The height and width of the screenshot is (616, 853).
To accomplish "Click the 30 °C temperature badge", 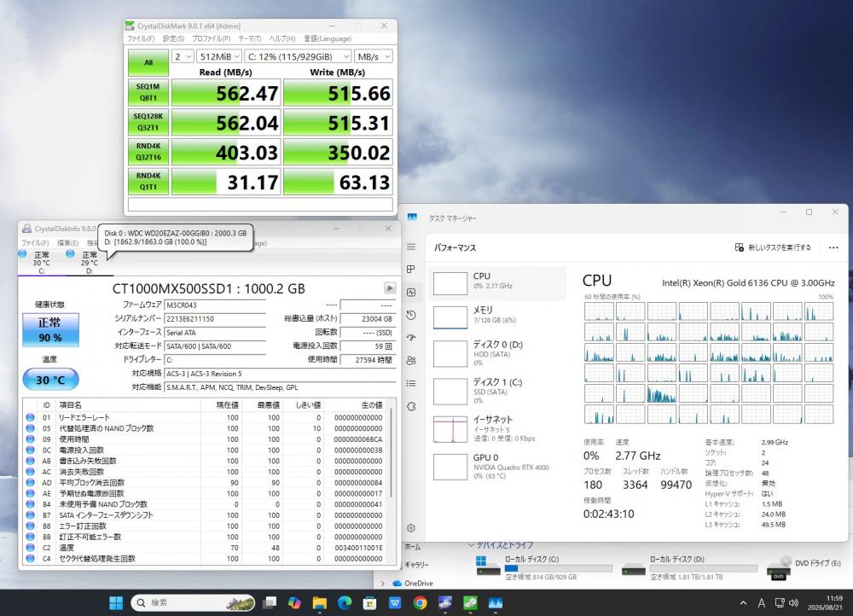I will coord(50,380).
